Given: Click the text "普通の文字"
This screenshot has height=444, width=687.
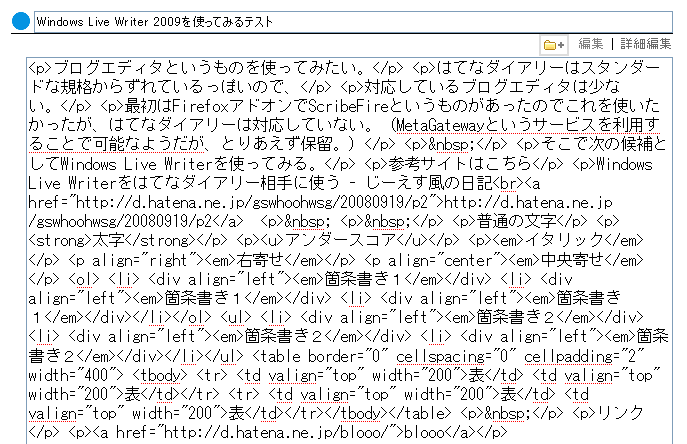Looking at the screenshot, I should pos(516,222).
